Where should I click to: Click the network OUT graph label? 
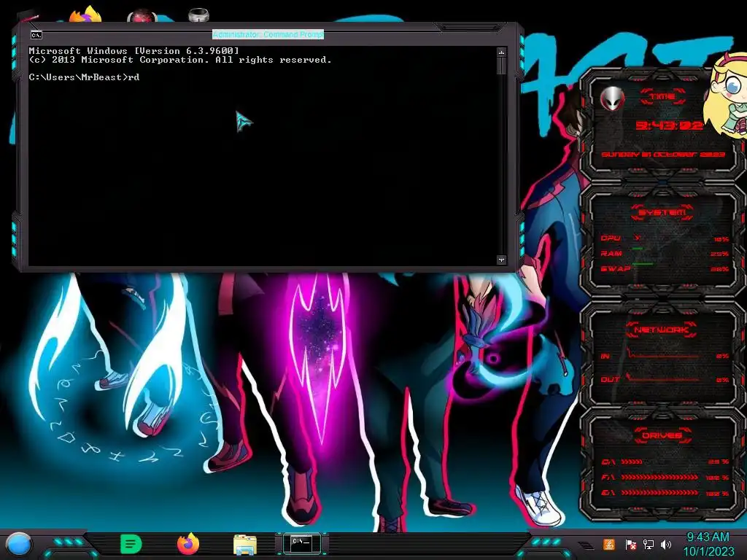pos(610,379)
